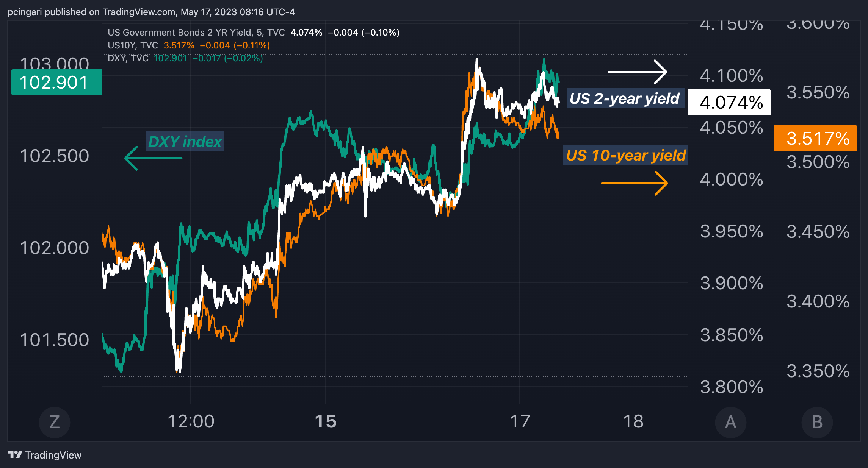The height and width of the screenshot is (468, 868).
Task: Click the 3.400% right axis value
Action: click(818, 301)
